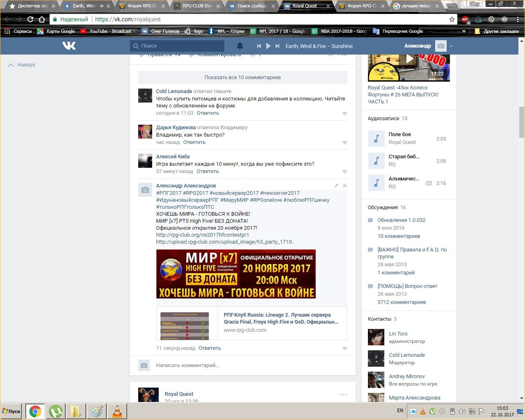Viewport: 525px width, 420px height.
Task: Like Алексей Киба's comment with heart
Action: click(x=345, y=172)
